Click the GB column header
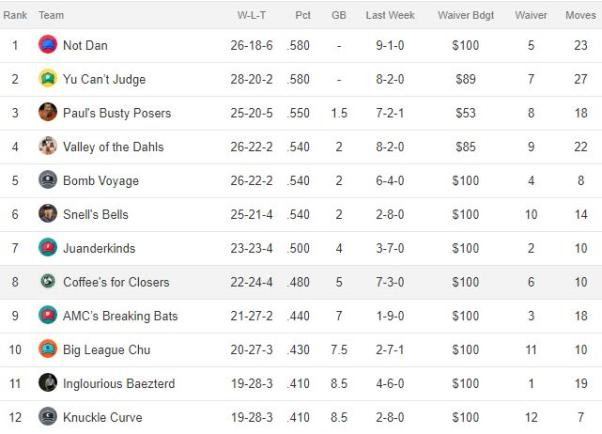602x434 pixels. tap(339, 15)
